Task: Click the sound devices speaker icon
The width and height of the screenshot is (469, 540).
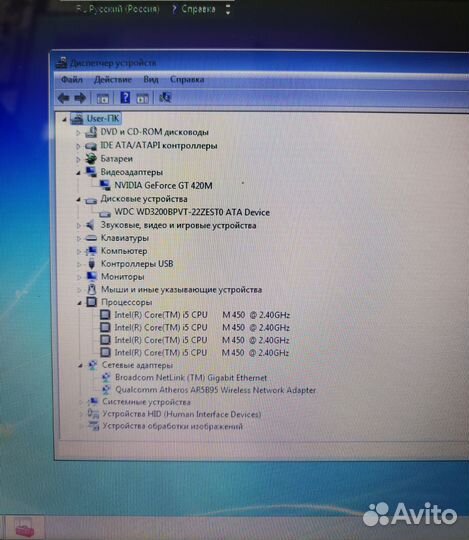Action: 90,225
